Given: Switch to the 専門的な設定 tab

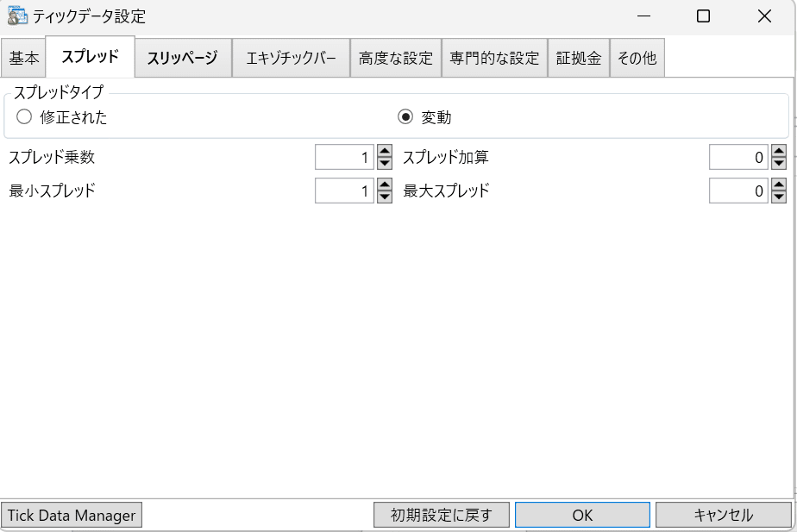Looking at the screenshot, I should coord(494,57).
